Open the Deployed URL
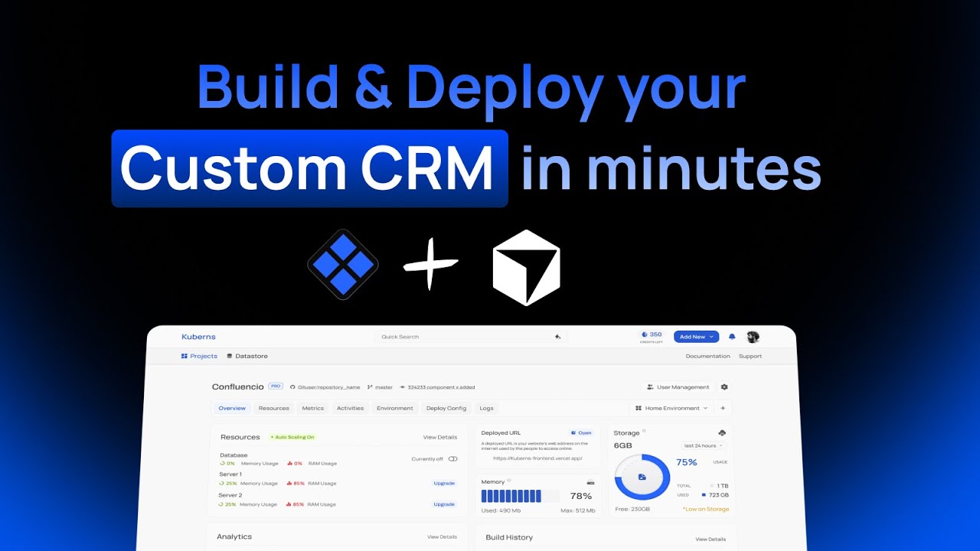The height and width of the screenshot is (551, 980). 582,432
